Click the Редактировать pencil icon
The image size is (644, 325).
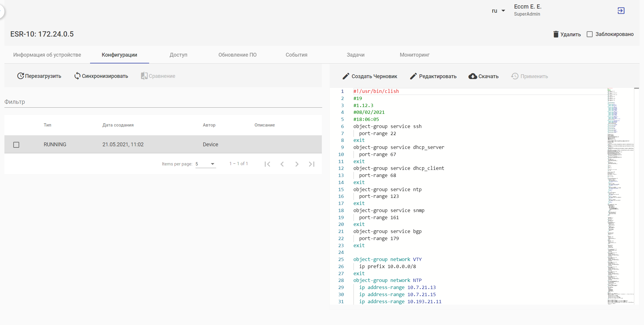[x=413, y=76]
